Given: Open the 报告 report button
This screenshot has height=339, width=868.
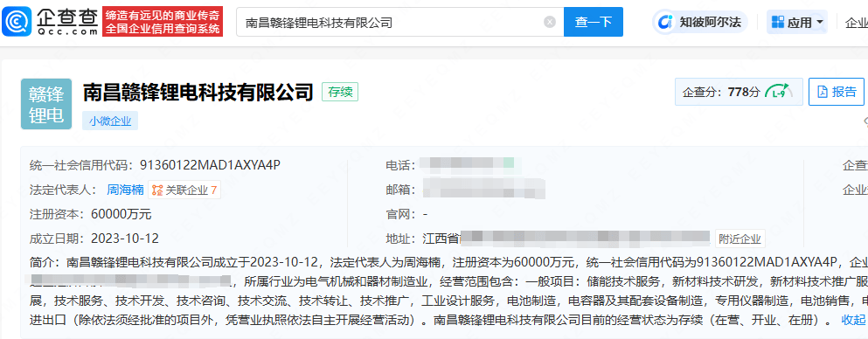Looking at the screenshot, I should [837, 92].
